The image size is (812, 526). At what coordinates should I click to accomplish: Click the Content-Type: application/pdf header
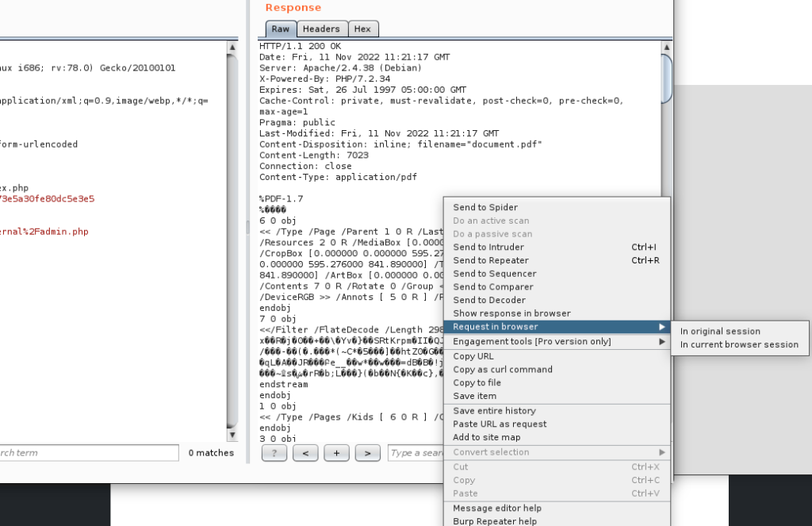[338, 177]
